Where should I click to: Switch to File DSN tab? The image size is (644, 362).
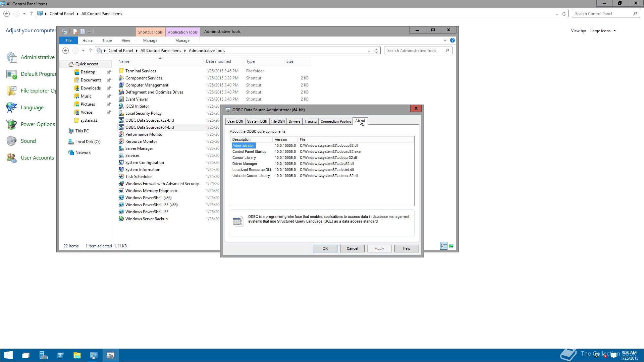278,121
